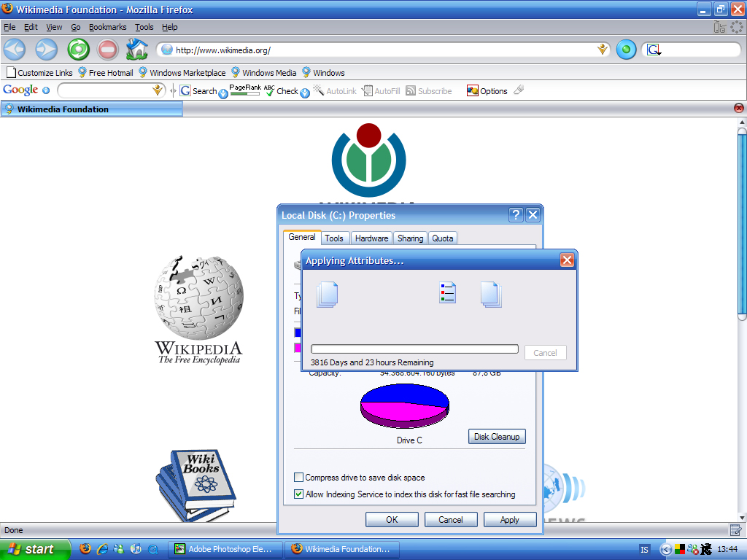747x560 pixels.
Task: Toggle Compress drive to save disk space
Action: point(298,477)
